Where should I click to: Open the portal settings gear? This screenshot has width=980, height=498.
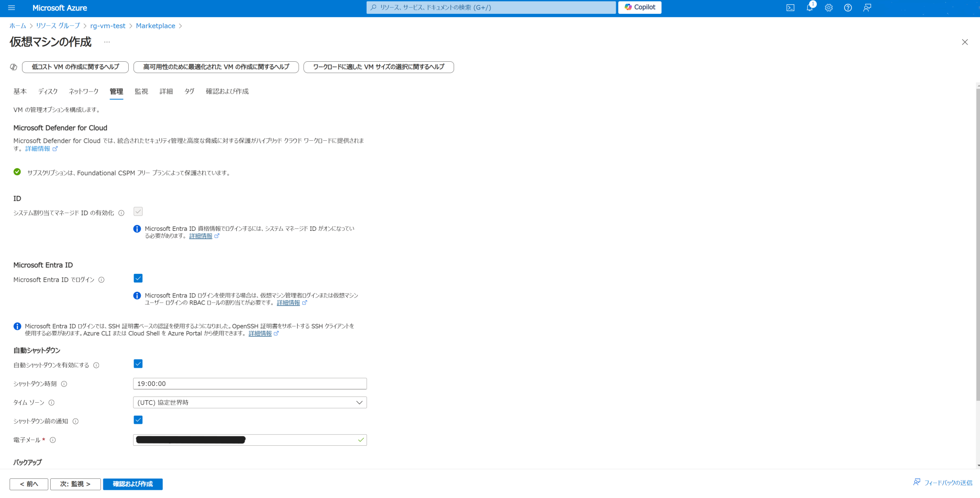(x=828, y=8)
